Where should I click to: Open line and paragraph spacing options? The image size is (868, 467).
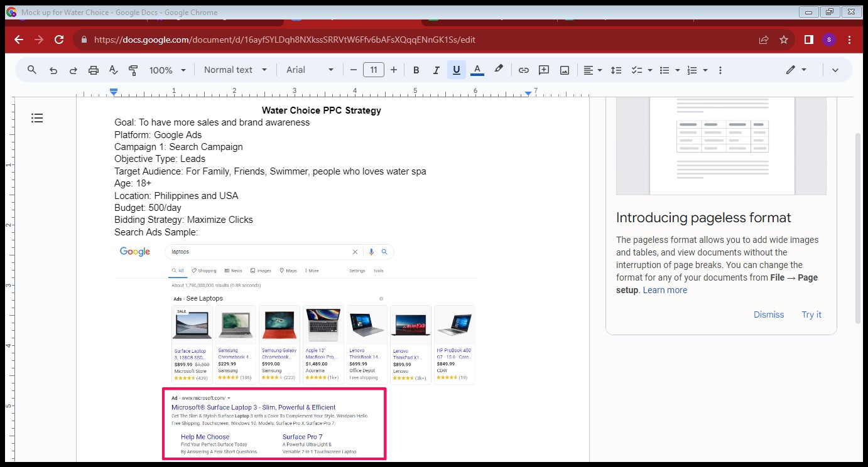[x=616, y=70]
